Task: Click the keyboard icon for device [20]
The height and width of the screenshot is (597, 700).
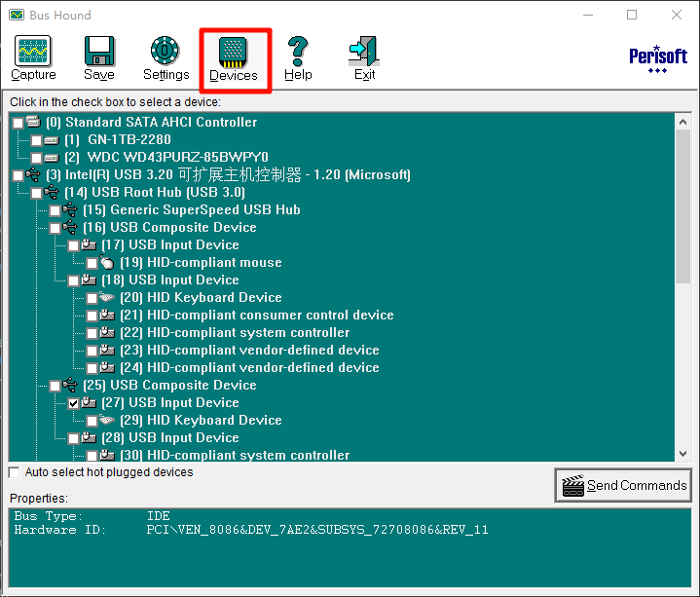Action: (x=107, y=296)
